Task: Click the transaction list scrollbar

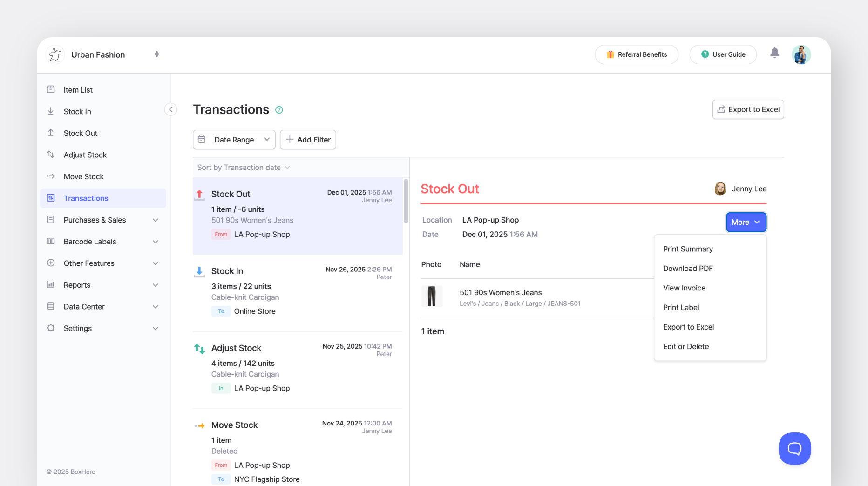Action: tap(406, 201)
